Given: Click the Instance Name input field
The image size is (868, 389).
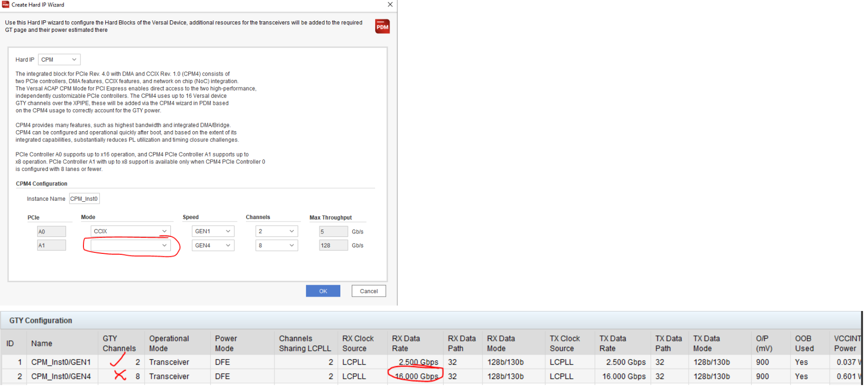Looking at the screenshot, I should pyautogui.click(x=84, y=199).
